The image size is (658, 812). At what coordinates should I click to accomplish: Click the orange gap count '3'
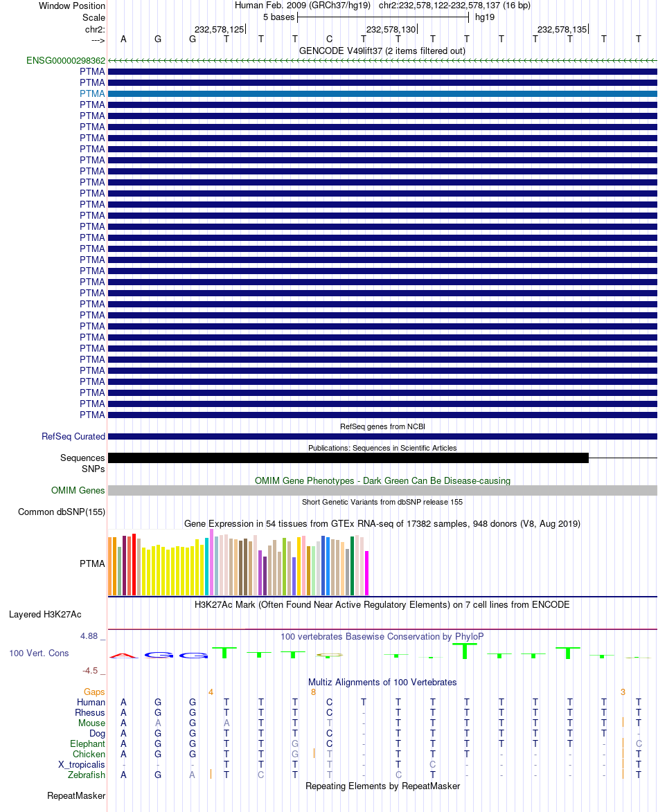point(623,692)
